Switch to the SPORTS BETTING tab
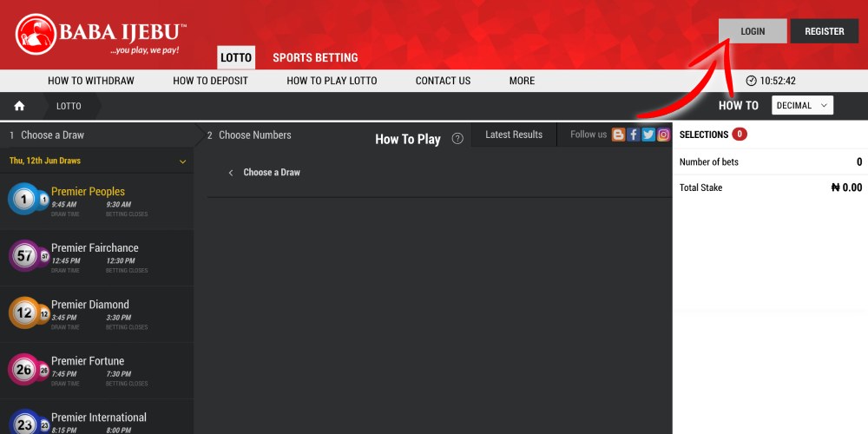Viewport: 868px width, 434px height. (x=315, y=57)
